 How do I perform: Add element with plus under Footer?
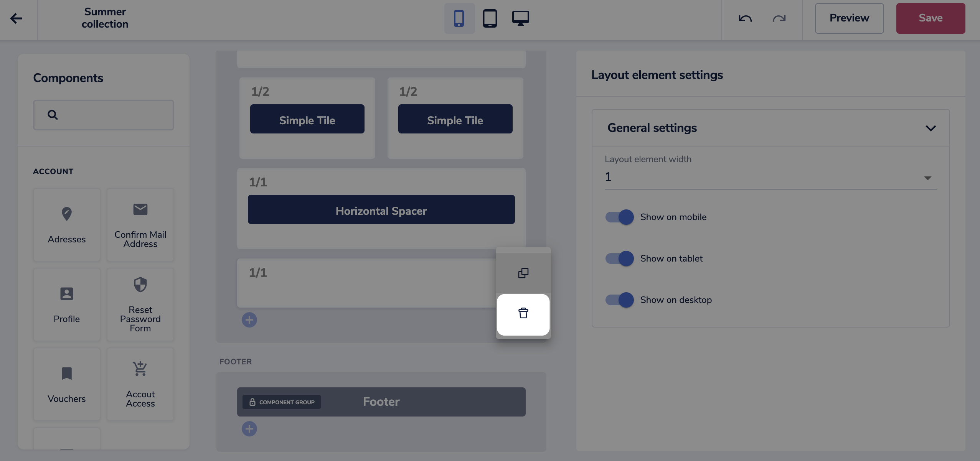(x=249, y=429)
